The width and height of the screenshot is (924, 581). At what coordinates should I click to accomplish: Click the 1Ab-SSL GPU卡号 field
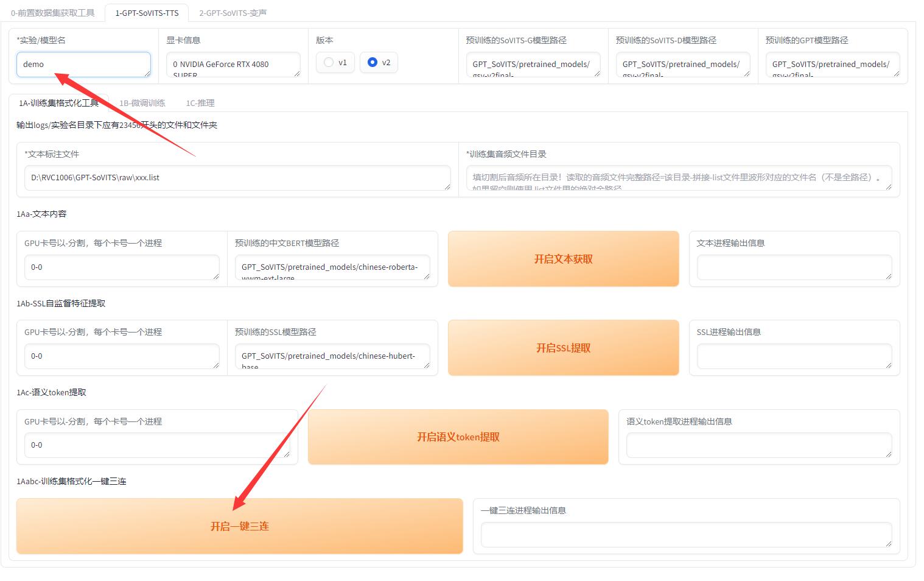pos(122,356)
